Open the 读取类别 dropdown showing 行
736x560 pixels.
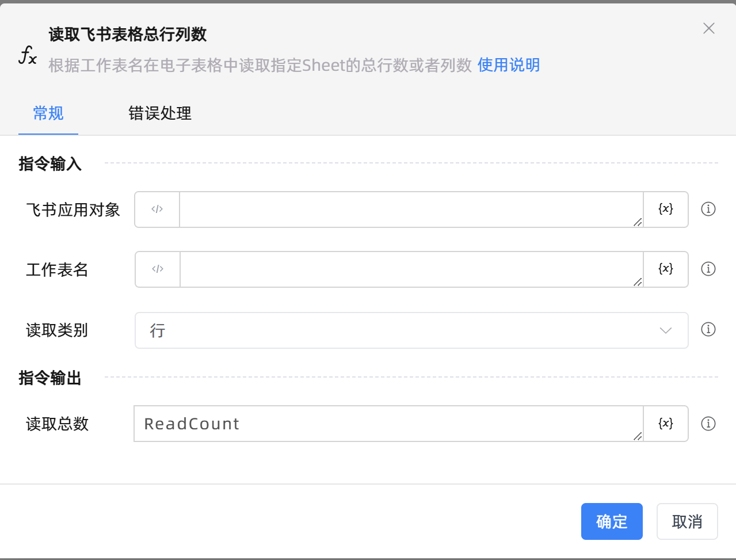point(411,330)
